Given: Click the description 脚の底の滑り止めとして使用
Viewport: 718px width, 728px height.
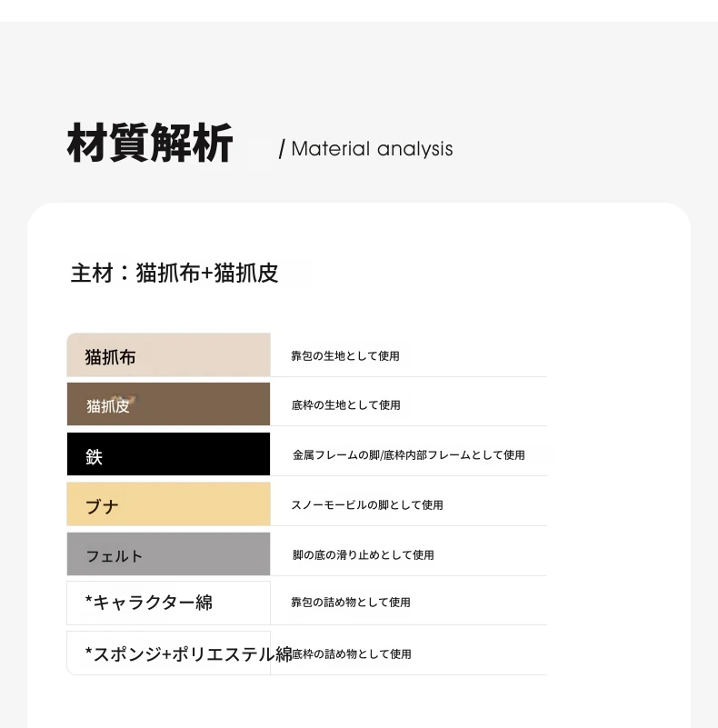Looking at the screenshot, I should pyautogui.click(x=364, y=554).
